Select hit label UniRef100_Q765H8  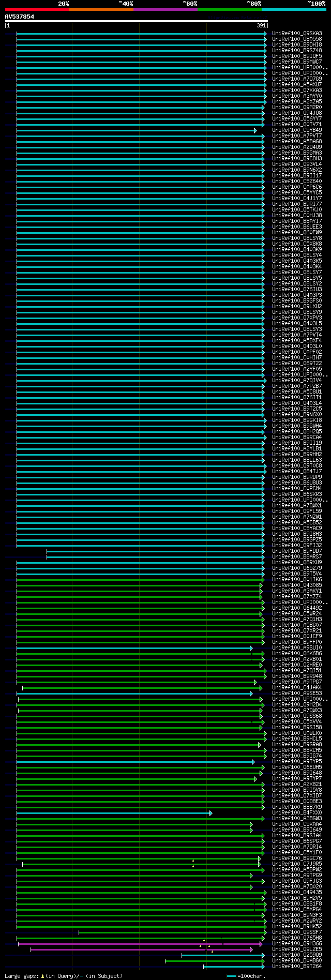click(x=297, y=938)
